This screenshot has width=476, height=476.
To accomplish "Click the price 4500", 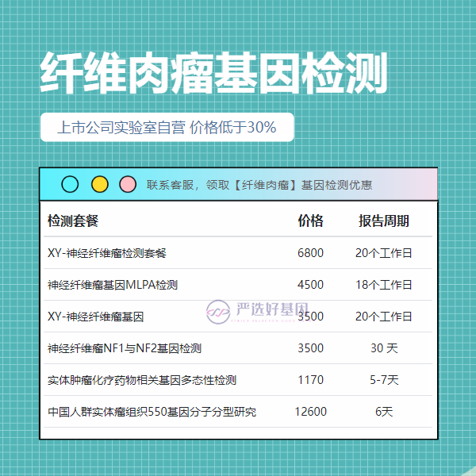I will pyautogui.click(x=310, y=285).
